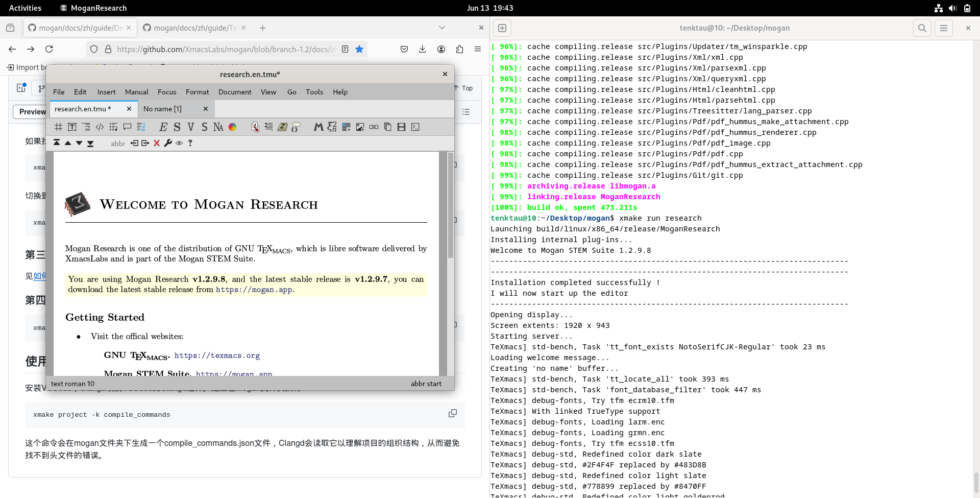Click the insert-argument-after icon next to abbr
980x498 pixels.
pos(145,143)
